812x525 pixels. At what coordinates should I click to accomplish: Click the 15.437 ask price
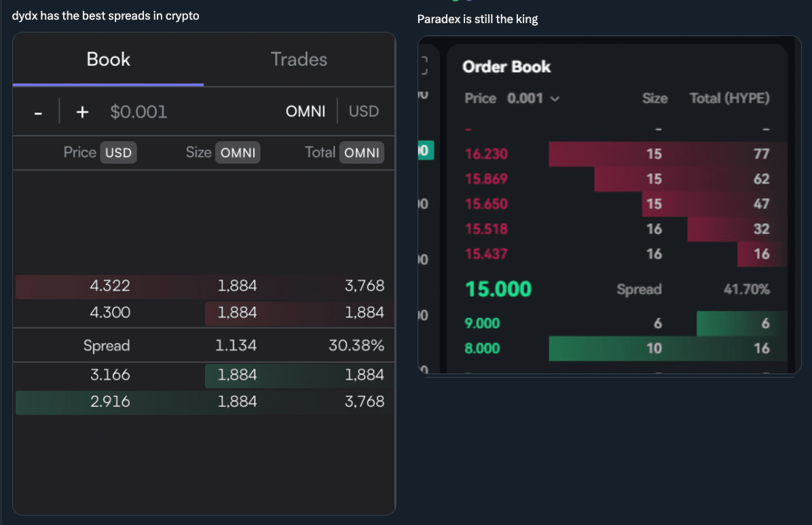point(486,254)
